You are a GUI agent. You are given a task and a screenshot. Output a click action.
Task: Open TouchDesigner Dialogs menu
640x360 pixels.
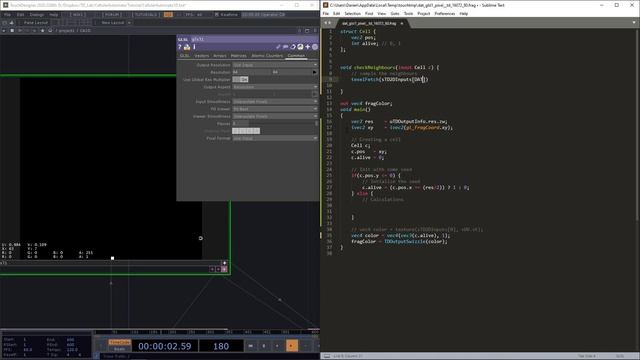37,14
